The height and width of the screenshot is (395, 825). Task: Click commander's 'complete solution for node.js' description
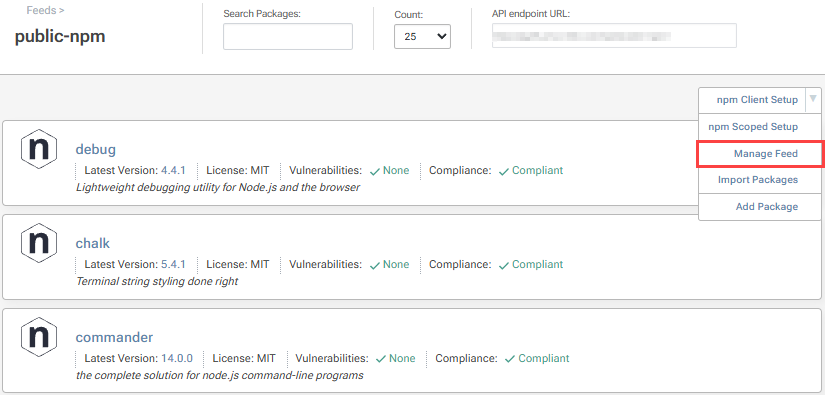[x=220, y=376]
